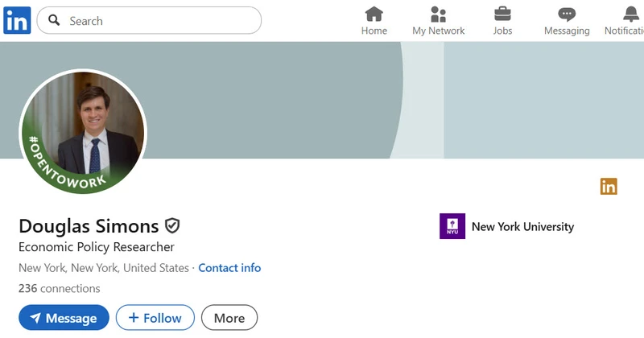The width and height of the screenshot is (644, 338).
Task: Open My Network icon
Action: click(x=438, y=14)
